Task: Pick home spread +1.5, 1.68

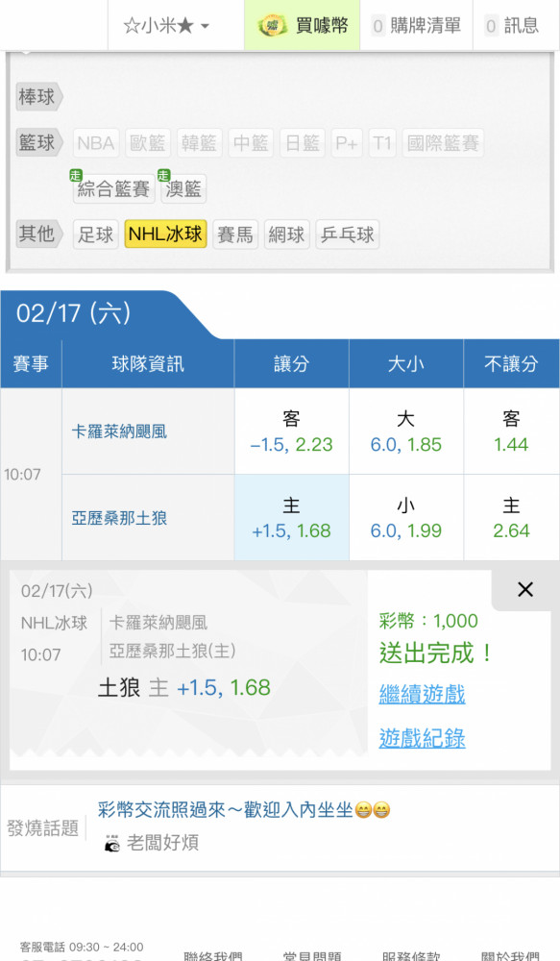Action: (x=292, y=517)
